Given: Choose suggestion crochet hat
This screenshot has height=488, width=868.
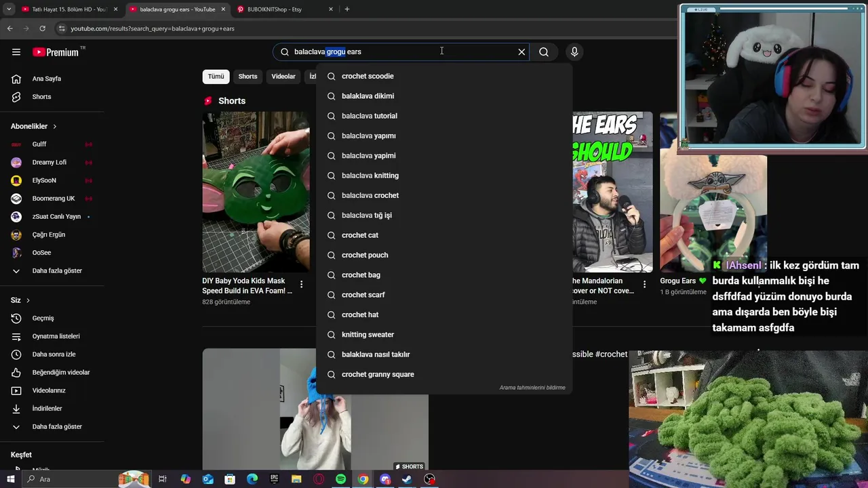Looking at the screenshot, I should click(x=444, y=314).
